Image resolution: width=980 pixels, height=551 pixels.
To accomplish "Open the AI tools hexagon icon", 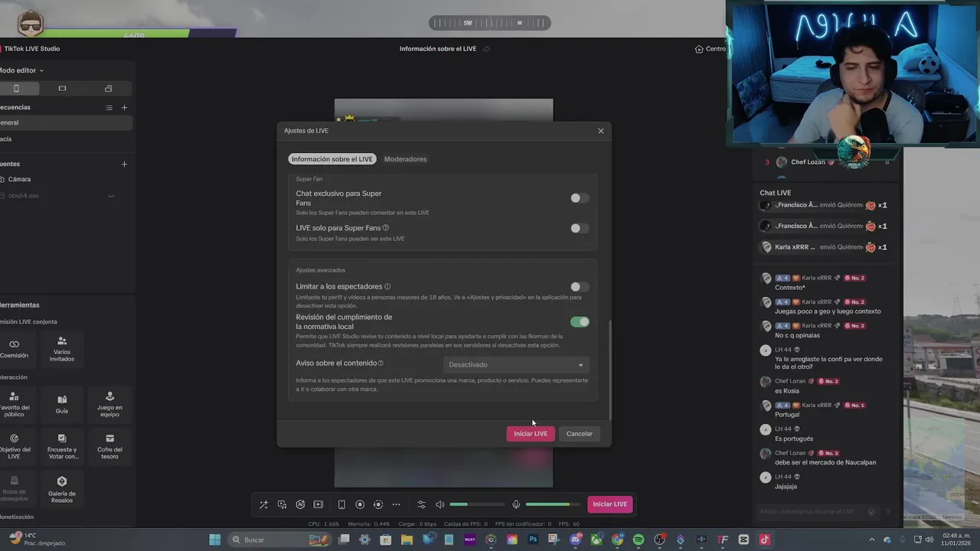I will click(x=300, y=504).
